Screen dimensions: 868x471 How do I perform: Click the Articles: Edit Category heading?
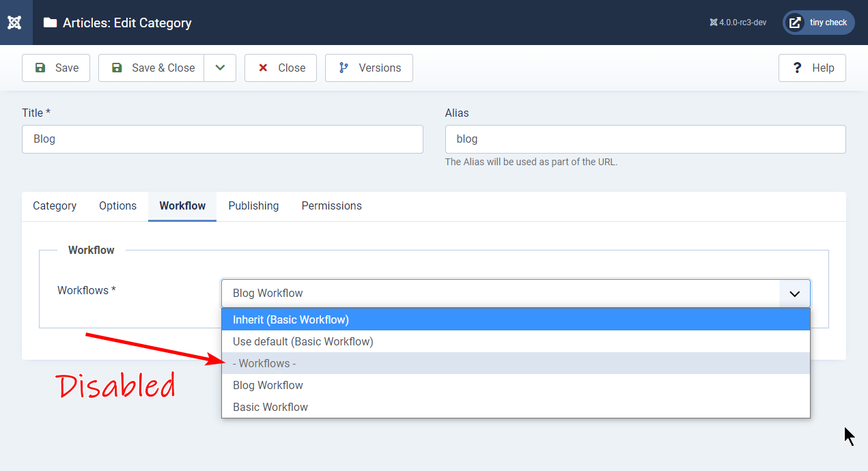127,23
